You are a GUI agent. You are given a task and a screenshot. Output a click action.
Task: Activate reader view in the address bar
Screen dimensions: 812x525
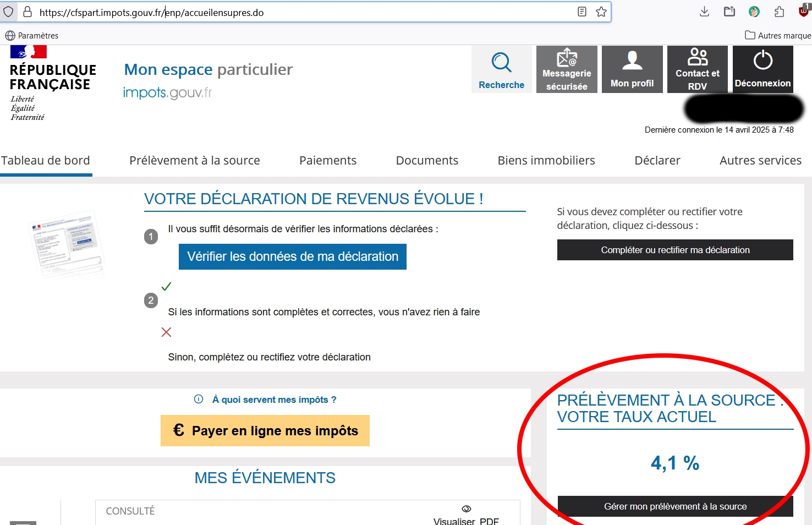point(581,11)
